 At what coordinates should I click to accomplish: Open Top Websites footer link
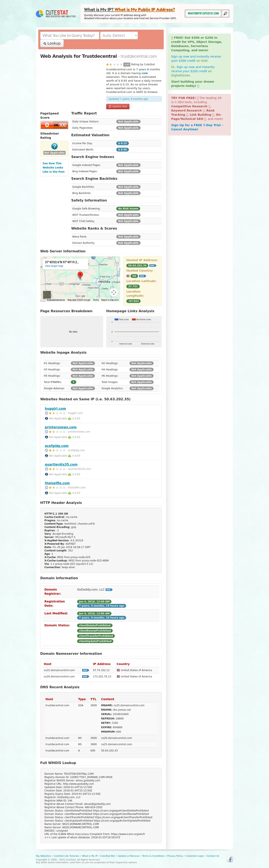point(43,856)
